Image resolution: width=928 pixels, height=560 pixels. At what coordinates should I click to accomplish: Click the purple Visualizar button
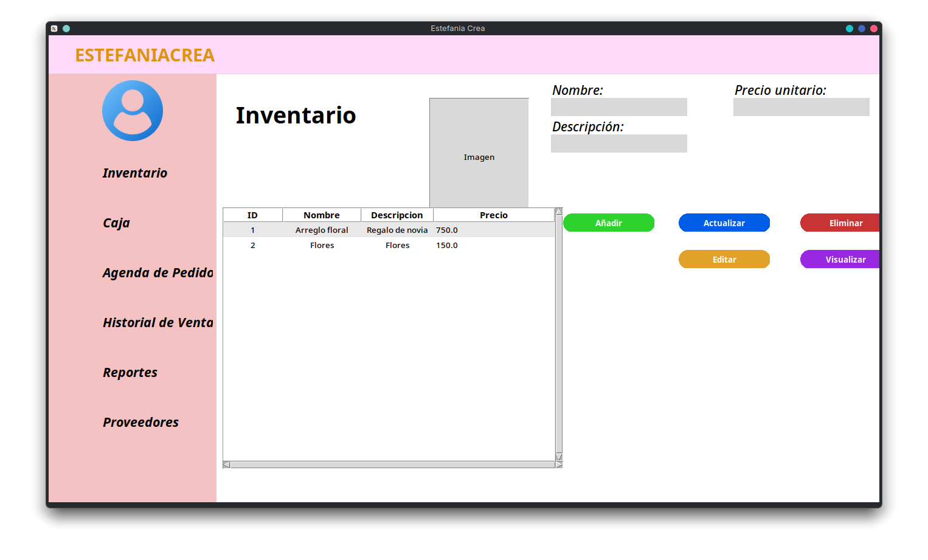[x=840, y=260]
